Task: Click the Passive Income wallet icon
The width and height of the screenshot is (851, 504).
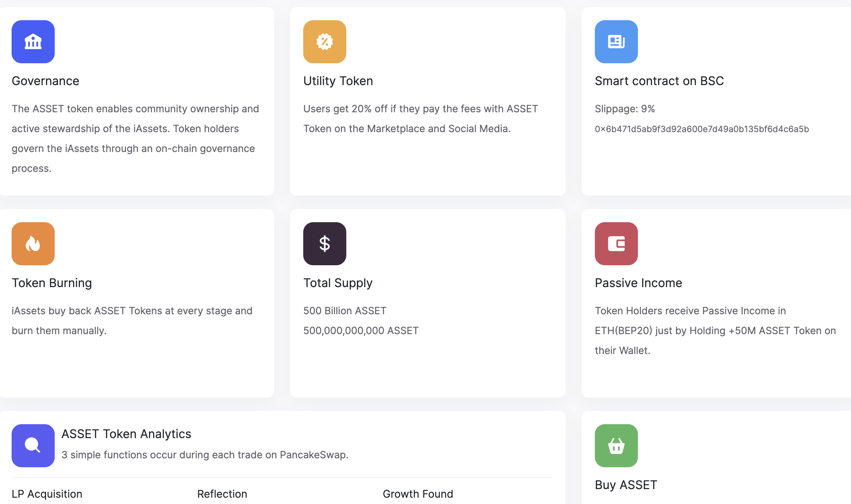Action: [616, 243]
